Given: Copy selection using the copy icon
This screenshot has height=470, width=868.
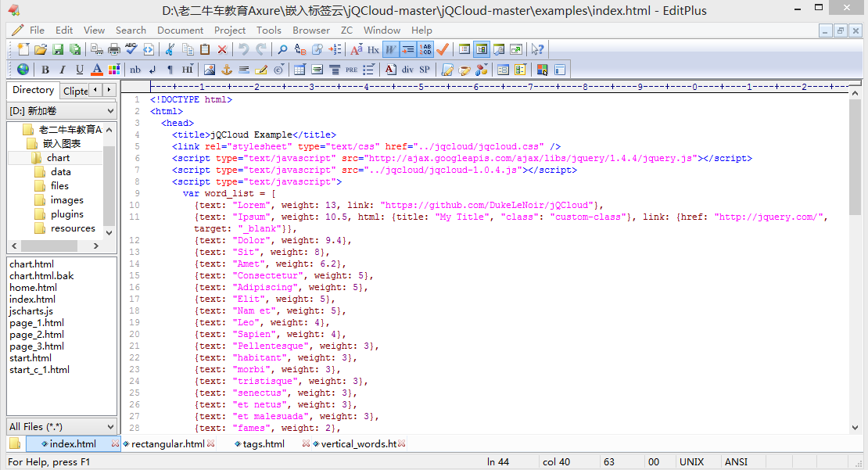Looking at the screenshot, I should pos(188,49).
